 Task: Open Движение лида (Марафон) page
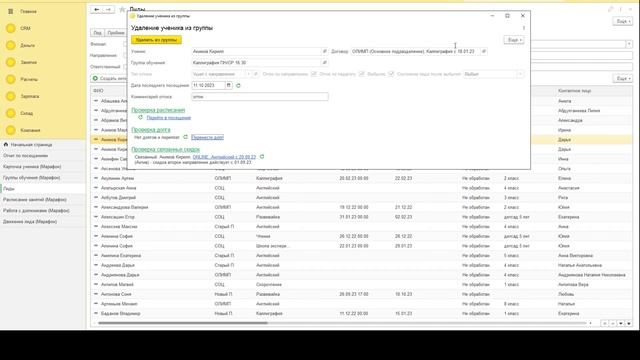pyautogui.click(x=30, y=222)
